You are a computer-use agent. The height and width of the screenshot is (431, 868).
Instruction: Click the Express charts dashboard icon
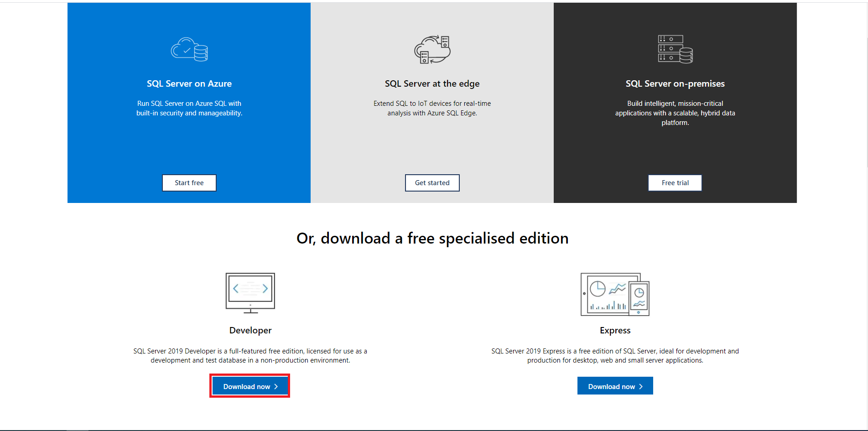point(615,294)
